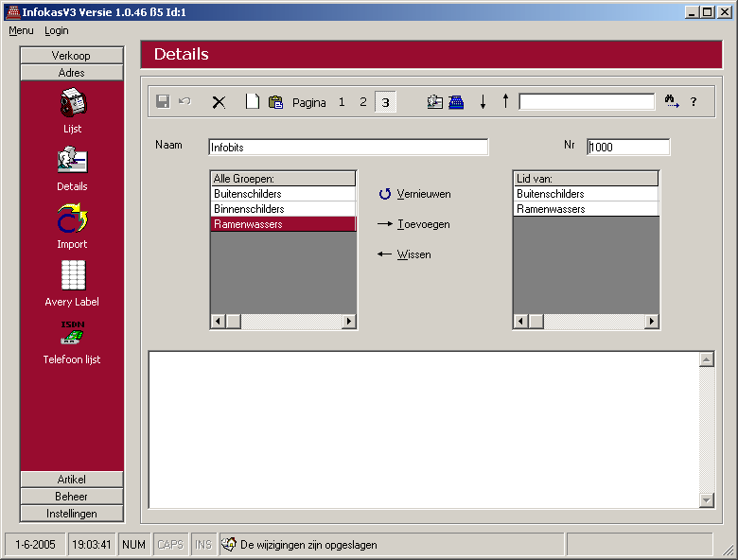Viewport: 738px width, 560px height.
Task: Click the Import icon in sidebar
Action: tap(72, 219)
